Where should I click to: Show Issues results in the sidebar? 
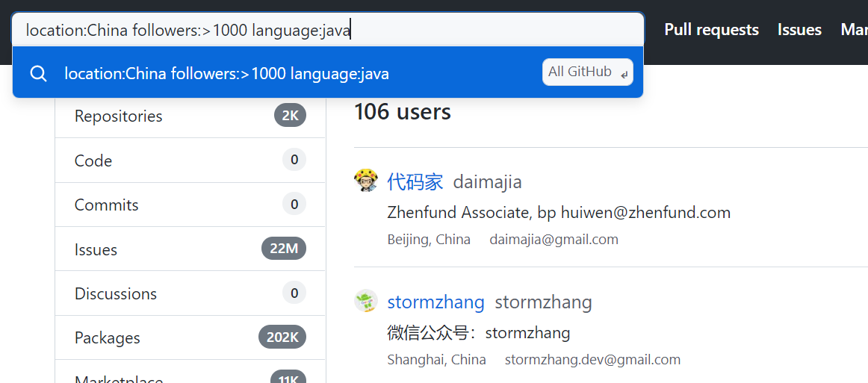(x=190, y=249)
